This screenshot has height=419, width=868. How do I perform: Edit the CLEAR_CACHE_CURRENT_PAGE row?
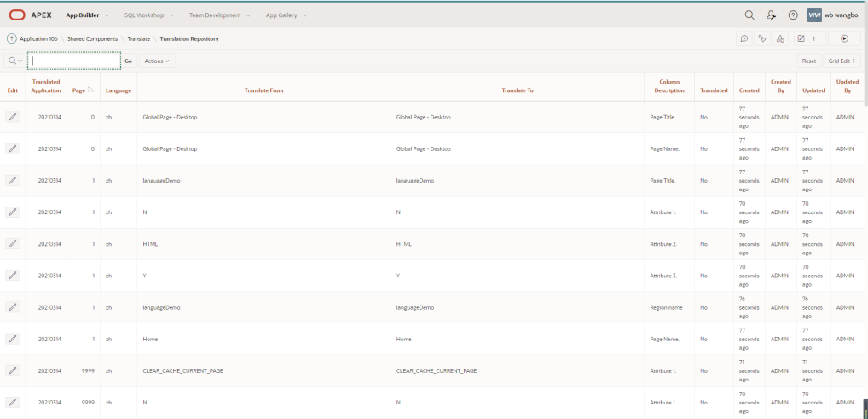[x=13, y=370]
